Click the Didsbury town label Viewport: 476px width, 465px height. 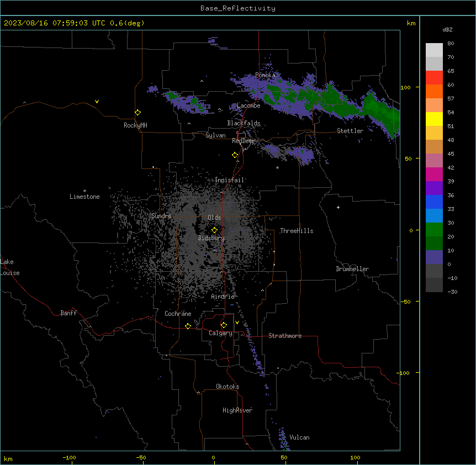[211, 238]
